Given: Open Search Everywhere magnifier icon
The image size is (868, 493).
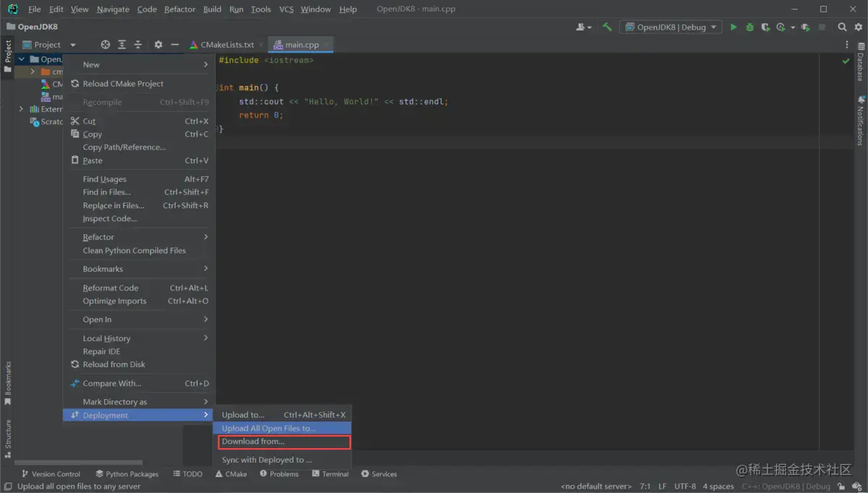Looking at the screenshot, I should tap(842, 27).
